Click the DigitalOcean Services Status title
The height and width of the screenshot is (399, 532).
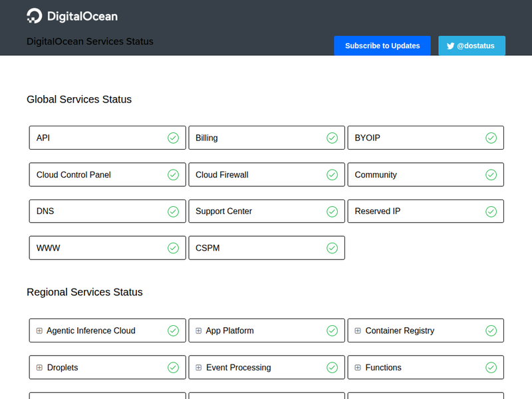tap(90, 41)
